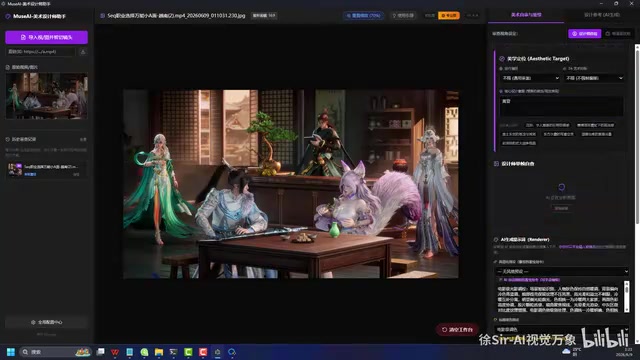Viewport: 640px width, 360px height.
Task: Open the second Aesthetic Target dropdown on right
Action: 594,78
